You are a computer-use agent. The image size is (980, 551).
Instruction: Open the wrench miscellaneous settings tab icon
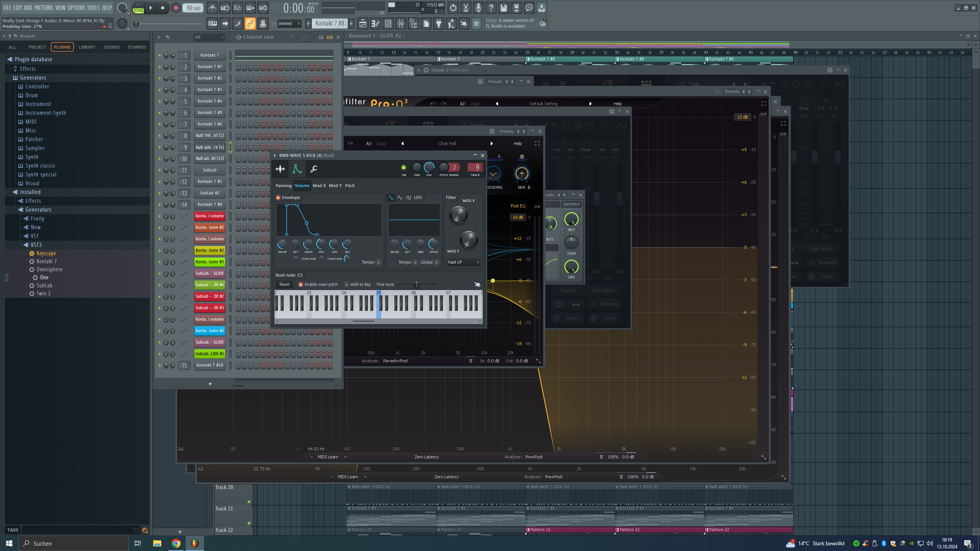[x=314, y=169]
